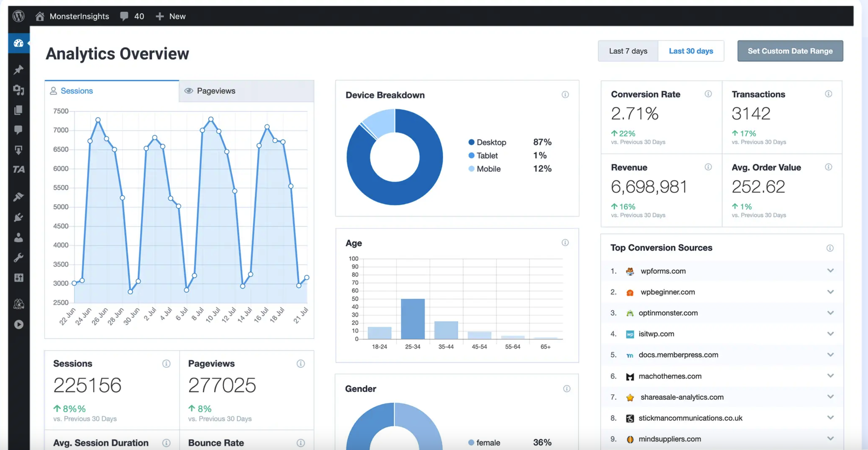Viewport: 868px width, 450px height.
Task: Select the TA sidebar icon
Action: pyautogui.click(x=19, y=169)
